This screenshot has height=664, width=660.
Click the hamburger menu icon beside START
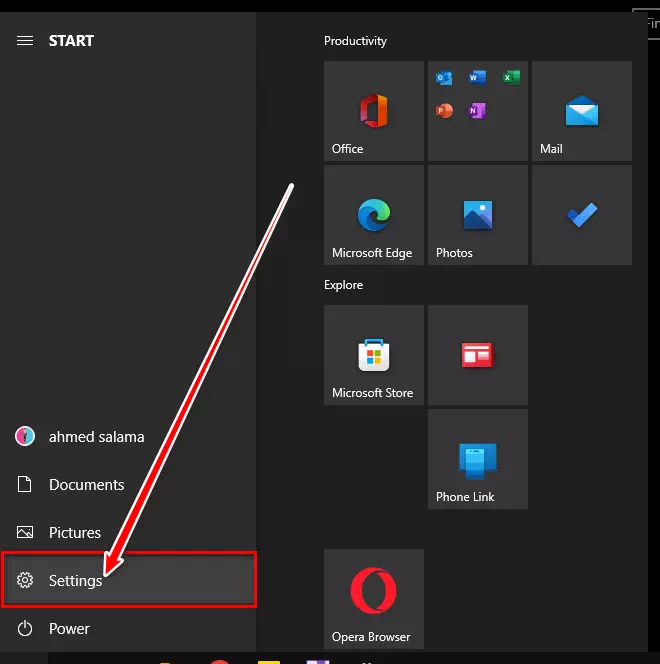pyautogui.click(x=25, y=41)
